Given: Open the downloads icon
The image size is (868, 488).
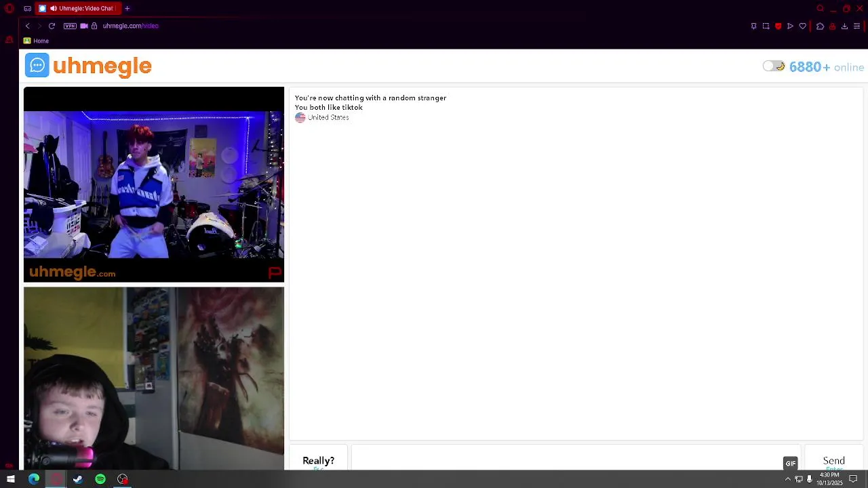Looking at the screenshot, I should pyautogui.click(x=844, y=26).
